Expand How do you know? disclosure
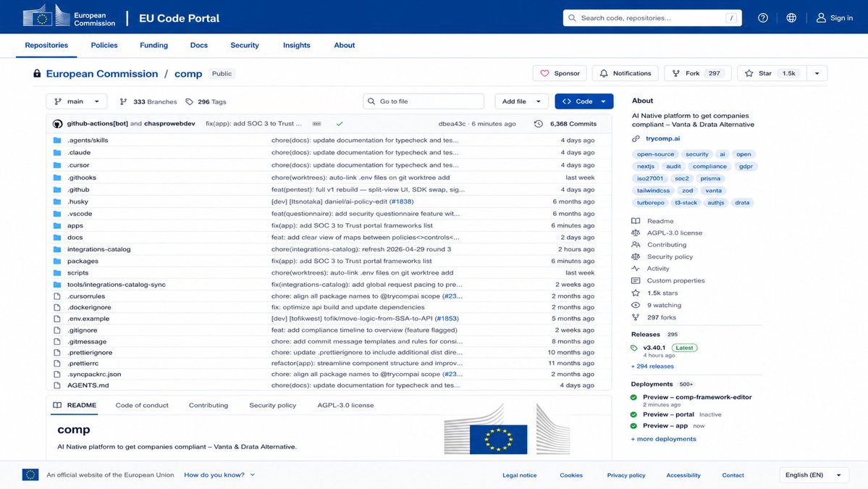 coord(219,475)
